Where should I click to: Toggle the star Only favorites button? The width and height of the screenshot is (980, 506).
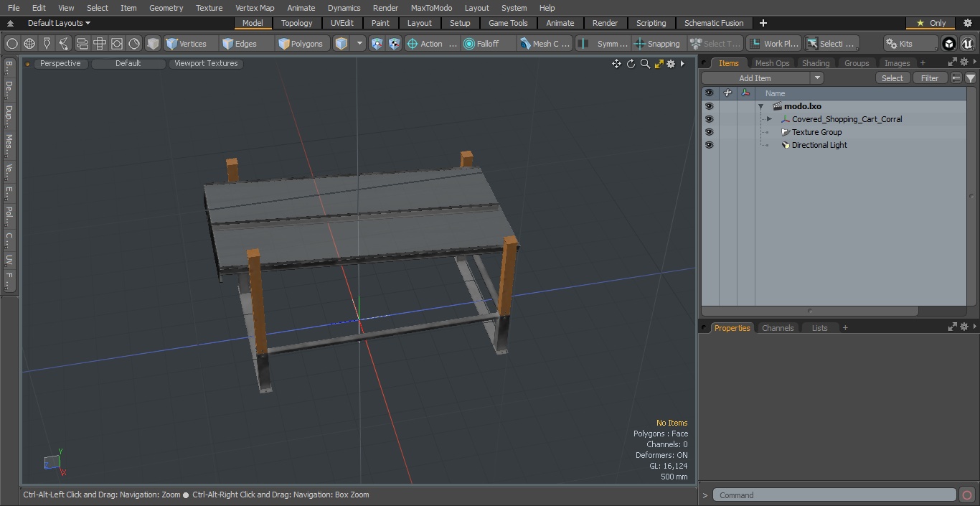[x=930, y=23]
